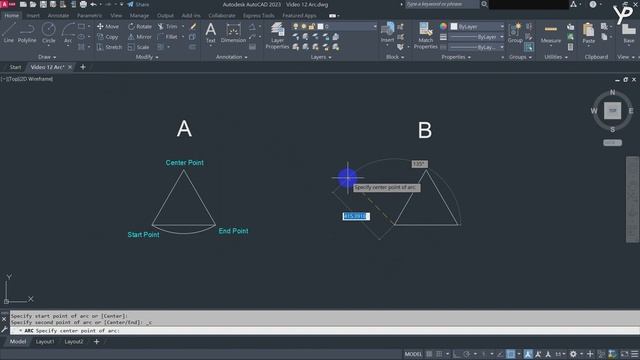Screen dimensions: 640x360
Task: Select the Text annotation tool
Action: [211, 33]
